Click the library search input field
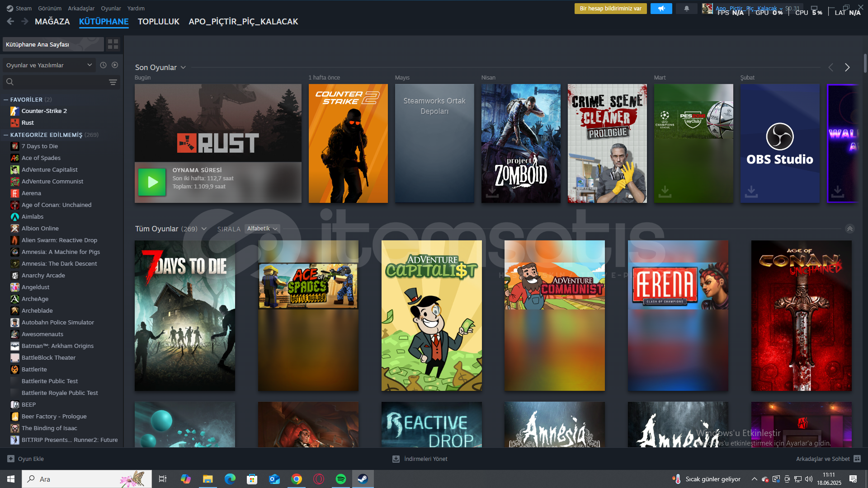The width and height of the screenshot is (868, 488). pos(61,82)
